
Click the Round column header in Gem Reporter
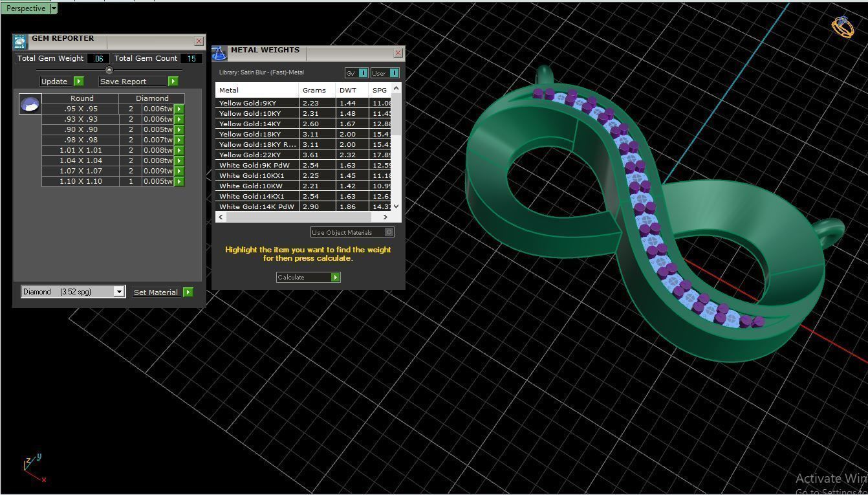(x=82, y=98)
